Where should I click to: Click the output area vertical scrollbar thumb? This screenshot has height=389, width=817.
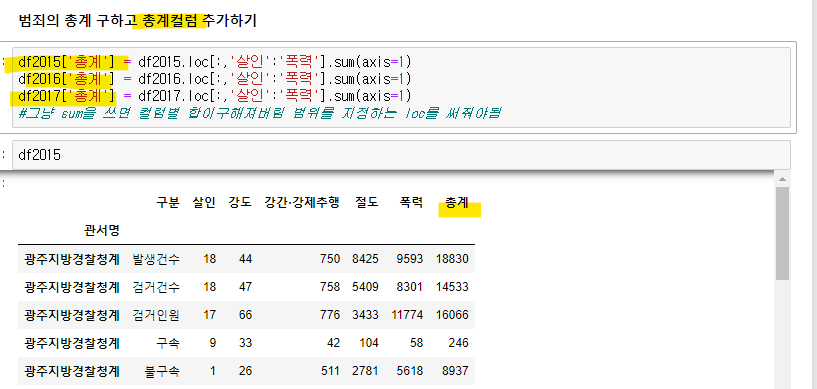point(782,233)
